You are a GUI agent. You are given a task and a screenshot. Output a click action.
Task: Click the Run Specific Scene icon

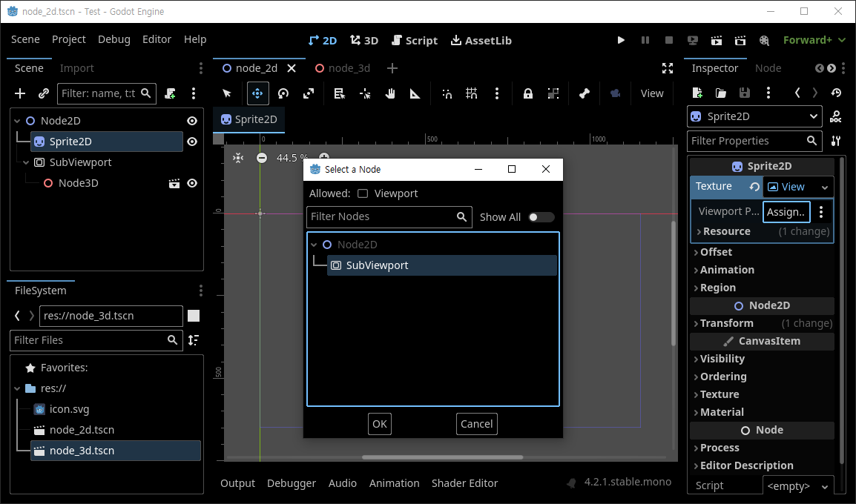click(x=740, y=40)
